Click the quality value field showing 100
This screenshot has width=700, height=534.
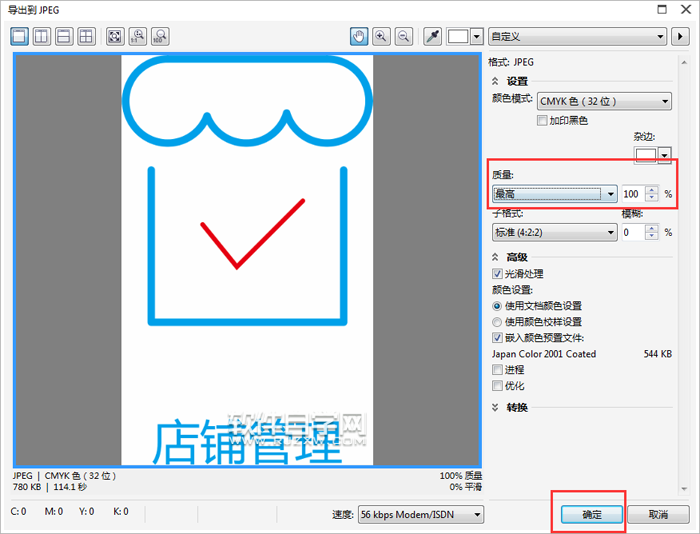click(x=633, y=194)
